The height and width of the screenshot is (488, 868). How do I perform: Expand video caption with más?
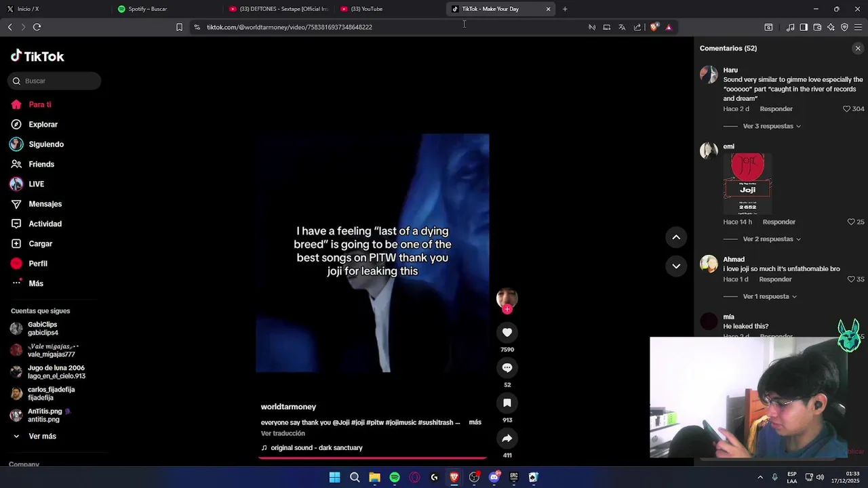click(475, 422)
